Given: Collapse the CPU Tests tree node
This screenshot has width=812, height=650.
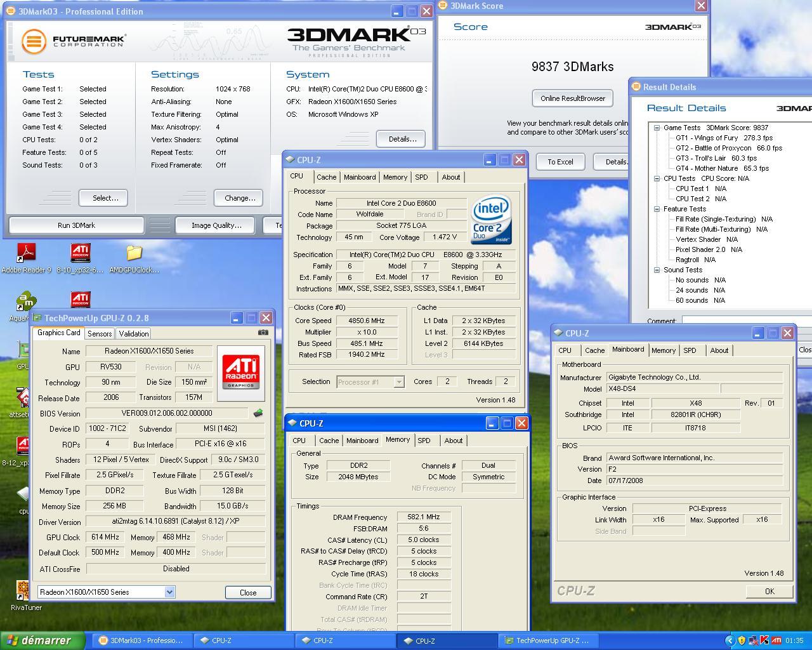Looking at the screenshot, I should pos(657,178).
